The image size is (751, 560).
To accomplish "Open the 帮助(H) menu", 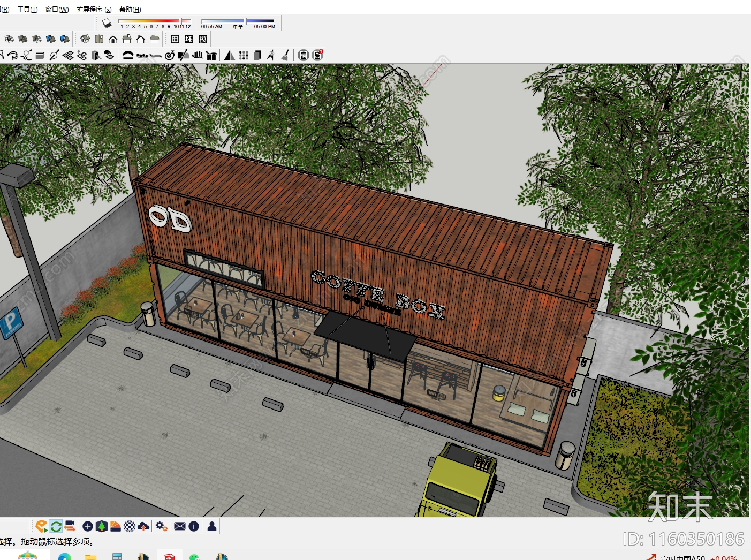I will click(x=130, y=10).
